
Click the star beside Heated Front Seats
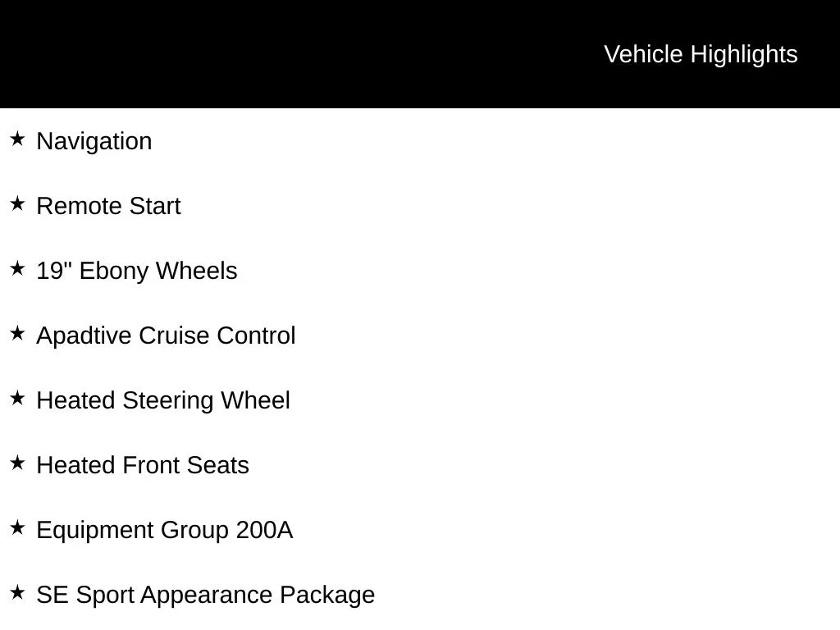pos(17,463)
